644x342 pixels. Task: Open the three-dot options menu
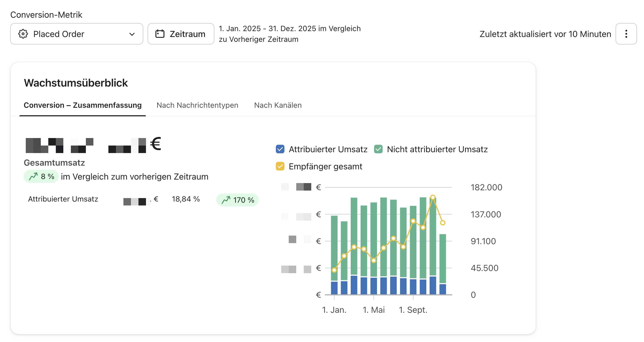[x=626, y=34]
